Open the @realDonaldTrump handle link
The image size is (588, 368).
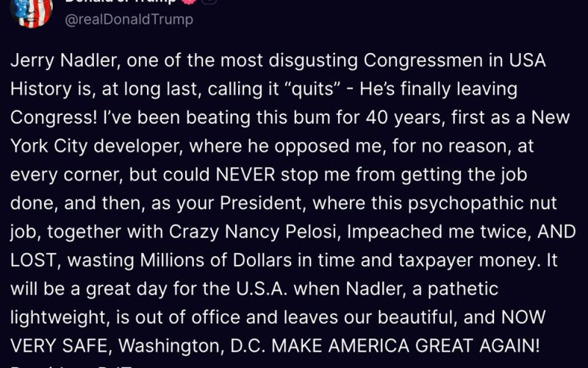[x=129, y=20]
